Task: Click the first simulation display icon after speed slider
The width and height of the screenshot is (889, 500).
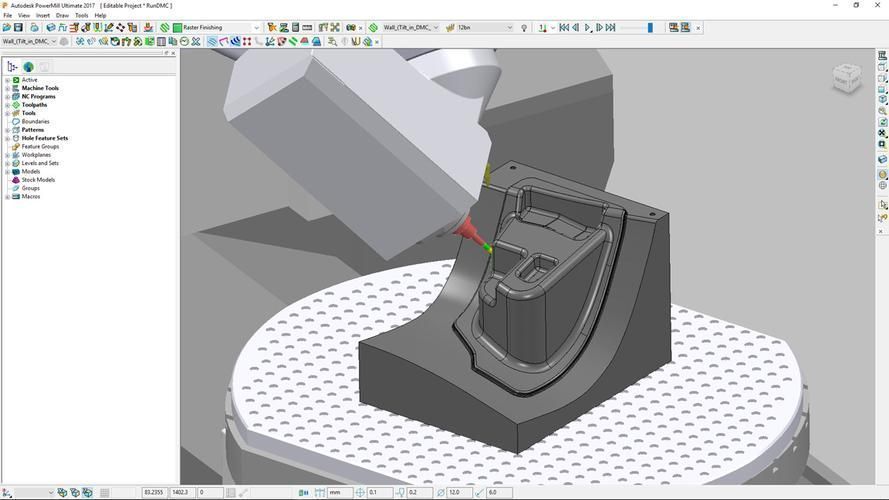Action: tap(674, 27)
